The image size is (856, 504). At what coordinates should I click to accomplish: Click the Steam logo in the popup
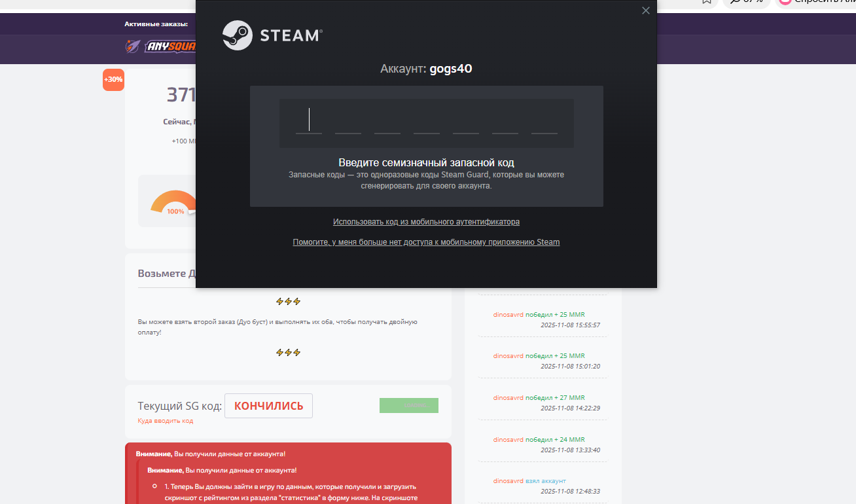(272, 35)
